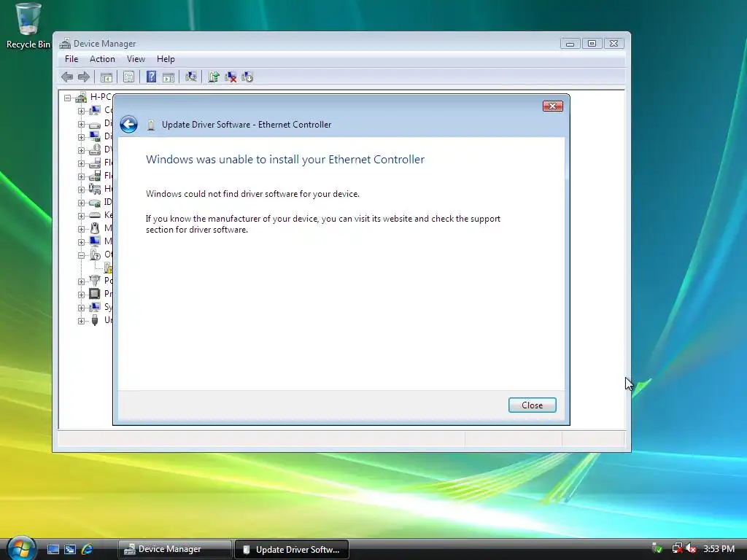Screen dimensions: 747x560
Task: Open the Help menu
Action: coord(166,59)
